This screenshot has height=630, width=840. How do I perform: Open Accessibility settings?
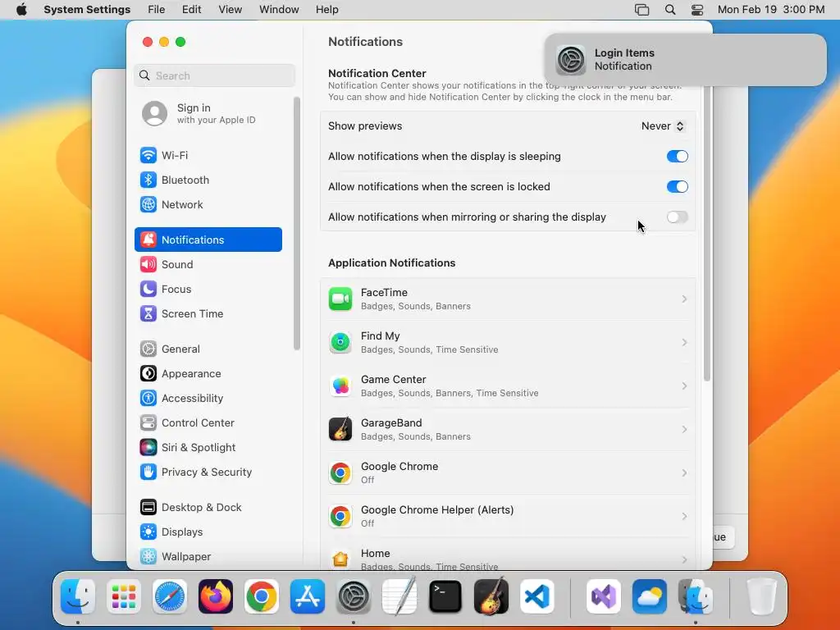[x=208, y=399]
